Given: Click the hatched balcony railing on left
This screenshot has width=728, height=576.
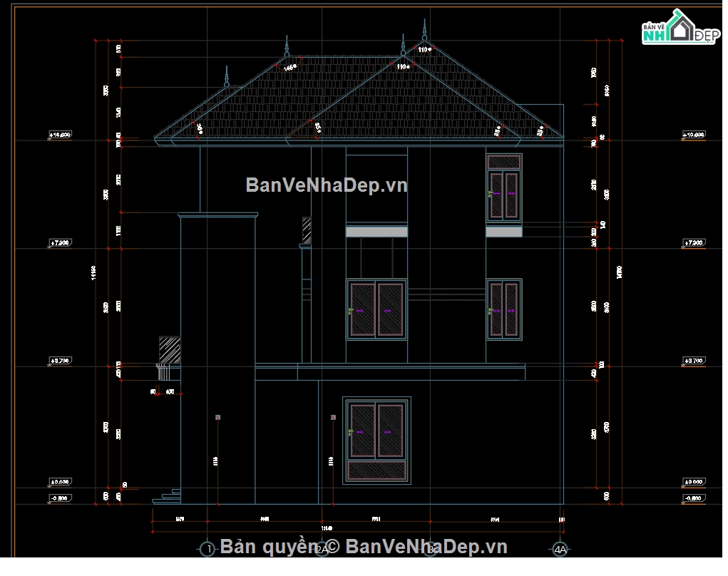Looking at the screenshot, I should point(169,350).
